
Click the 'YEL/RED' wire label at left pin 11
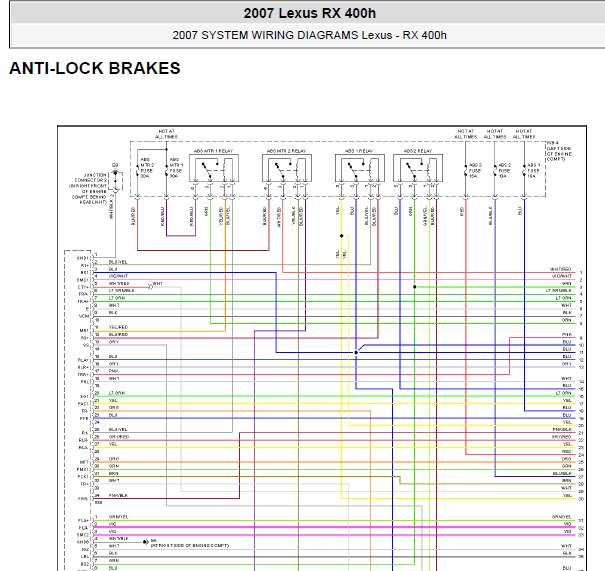(118, 327)
